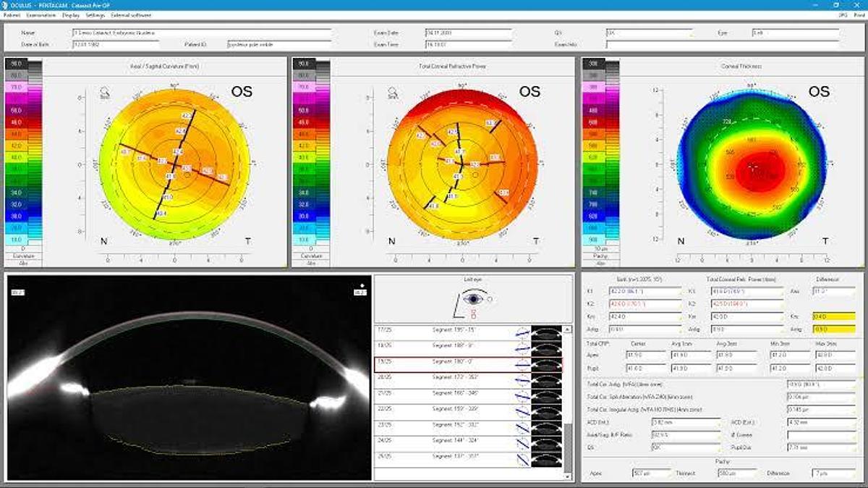
Task: Click the JPG export item in menu bar
Action: click(842, 14)
